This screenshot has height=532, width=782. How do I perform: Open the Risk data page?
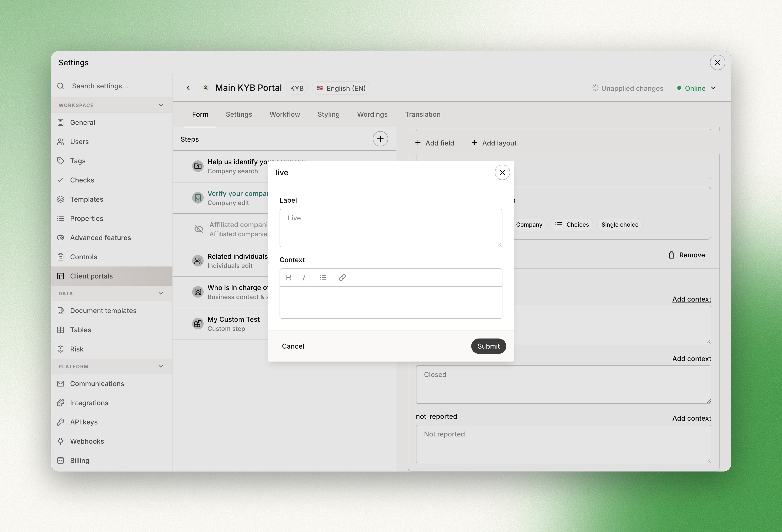112,349
